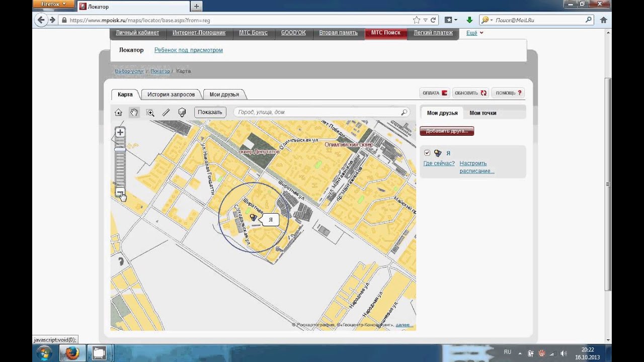644x362 pixels.
Task: Click the map home tool icon
Action: tap(119, 113)
